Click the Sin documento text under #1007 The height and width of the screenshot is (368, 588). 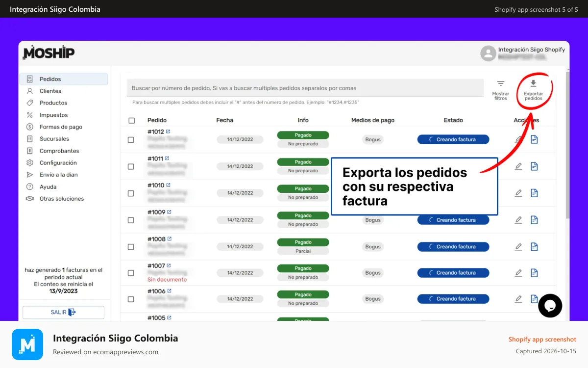(167, 280)
